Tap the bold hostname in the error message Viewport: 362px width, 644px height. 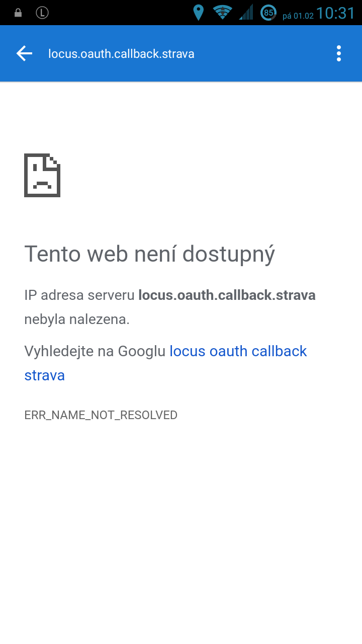(227, 295)
